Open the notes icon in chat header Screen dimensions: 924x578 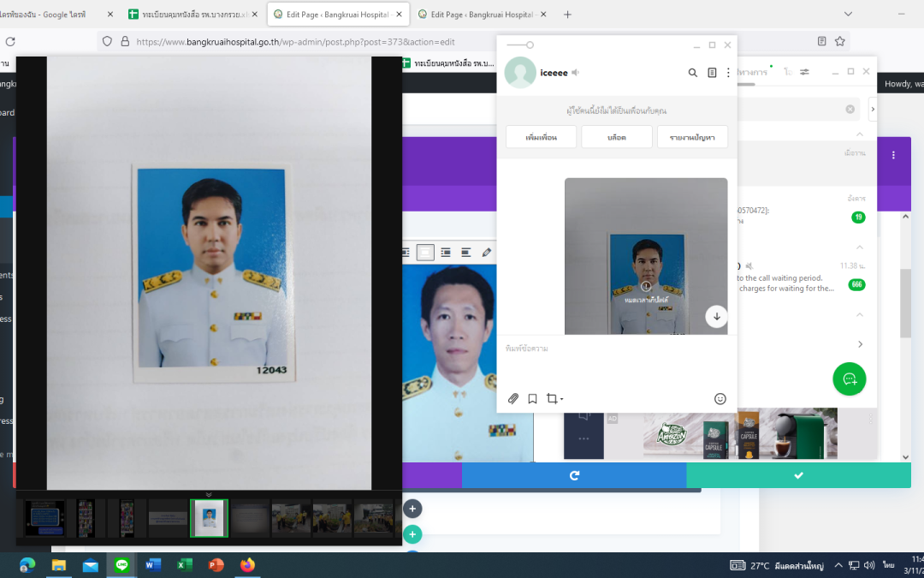[712, 73]
